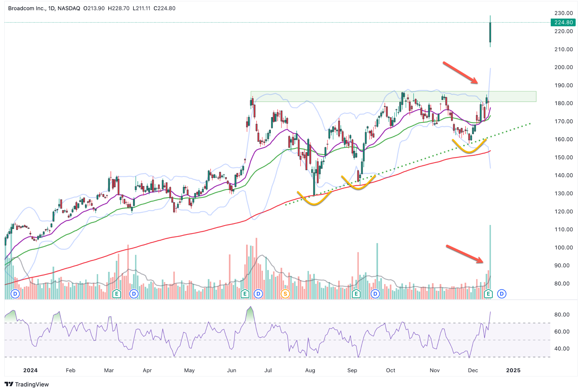Open the earnings marker in June

[x=245, y=294]
